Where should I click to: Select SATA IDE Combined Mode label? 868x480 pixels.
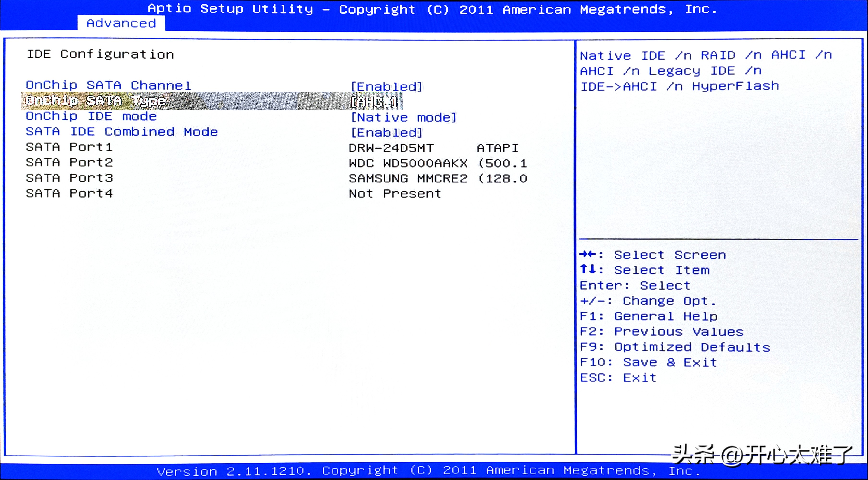[122, 132]
